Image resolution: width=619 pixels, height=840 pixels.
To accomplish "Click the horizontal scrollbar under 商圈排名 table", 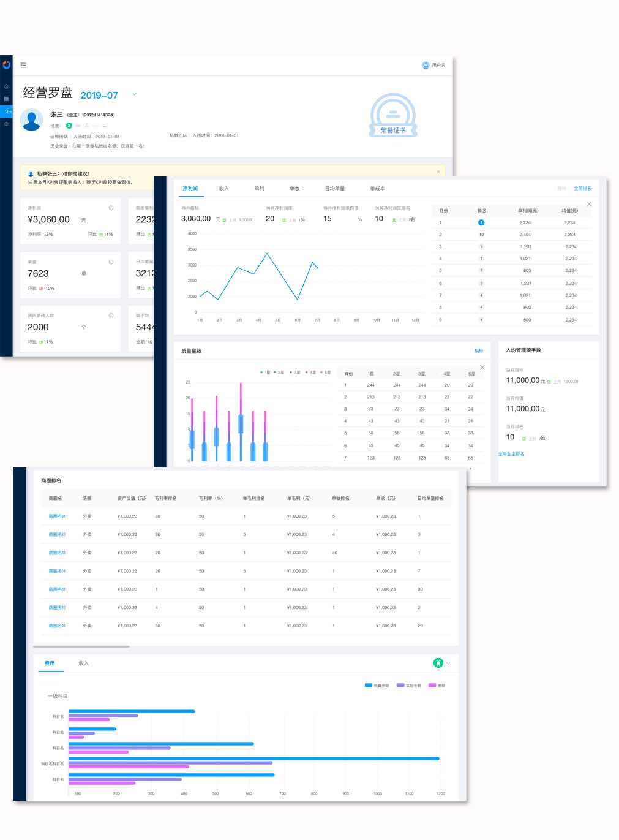I will click(81, 646).
